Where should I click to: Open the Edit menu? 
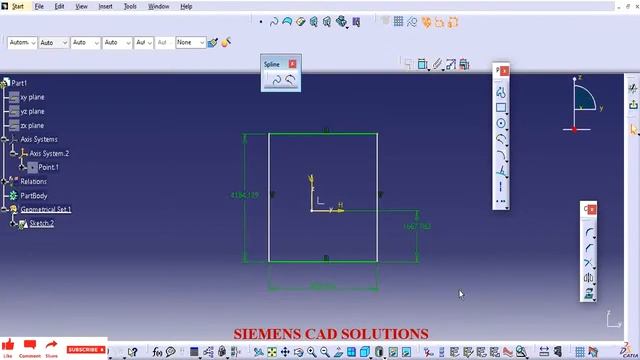(60, 7)
